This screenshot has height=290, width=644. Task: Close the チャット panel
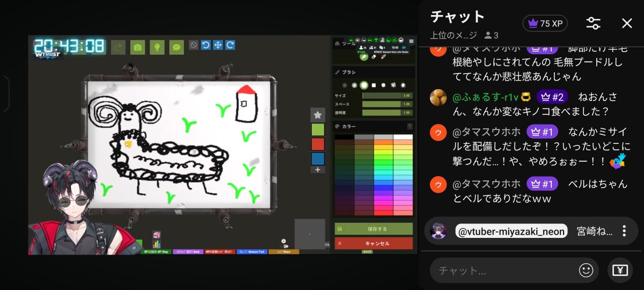pyautogui.click(x=627, y=23)
